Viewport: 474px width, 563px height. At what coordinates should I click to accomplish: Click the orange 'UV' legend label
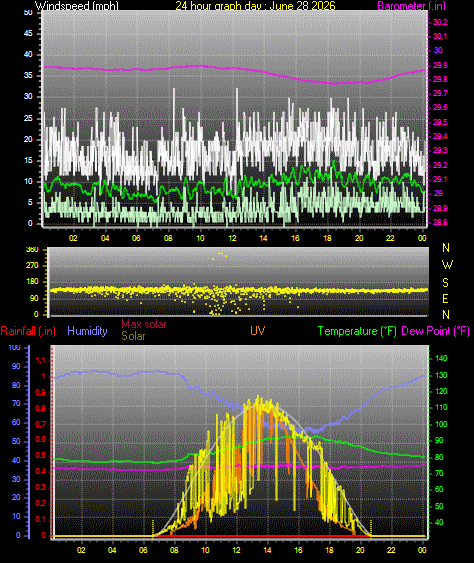257,331
